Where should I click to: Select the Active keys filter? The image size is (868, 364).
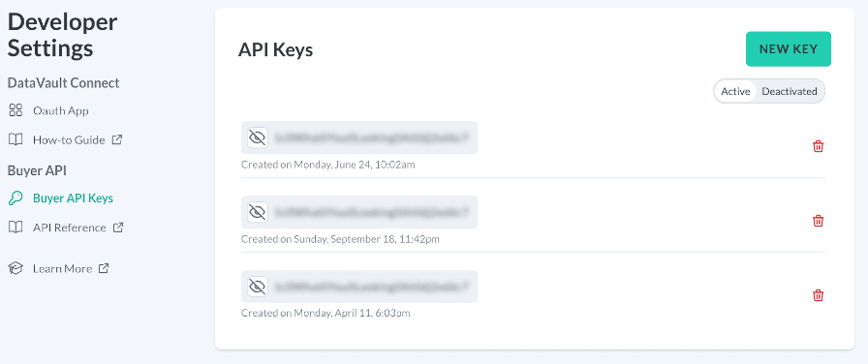click(x=735, y=91)
